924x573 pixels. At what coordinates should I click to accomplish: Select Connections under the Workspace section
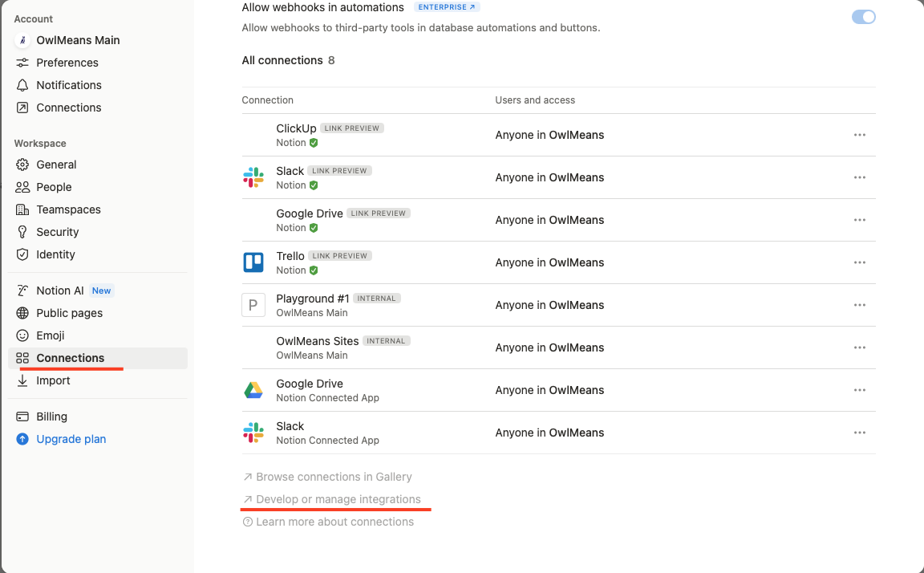(98, 358)
